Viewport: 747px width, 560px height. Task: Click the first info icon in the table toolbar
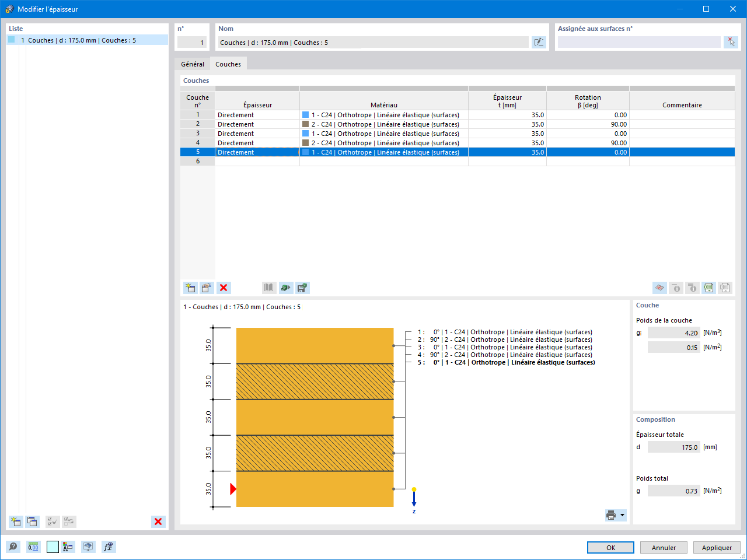[676, 288]
